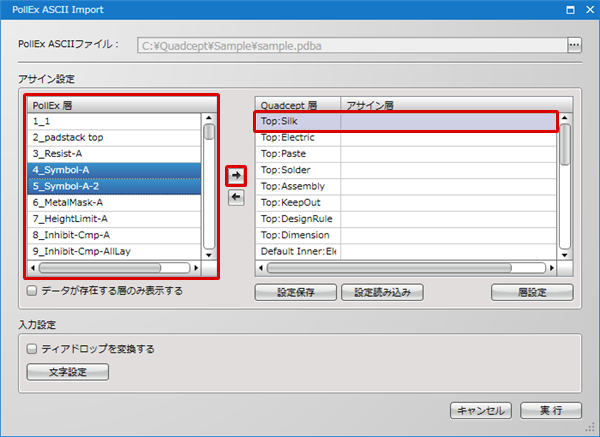Select 3_Resist-A layer
600x437 pixels.
point(114,154)
